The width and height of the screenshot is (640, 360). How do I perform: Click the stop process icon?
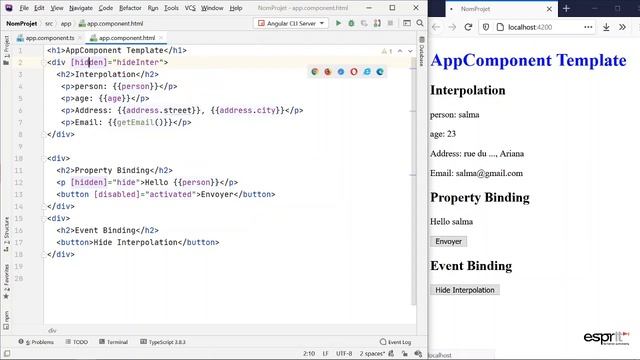click(390, 23)
